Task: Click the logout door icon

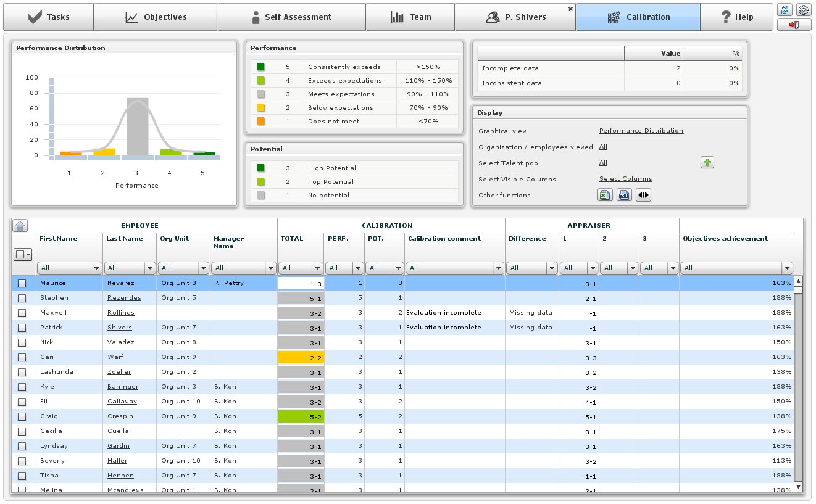Action: click(x=794, y=25)
